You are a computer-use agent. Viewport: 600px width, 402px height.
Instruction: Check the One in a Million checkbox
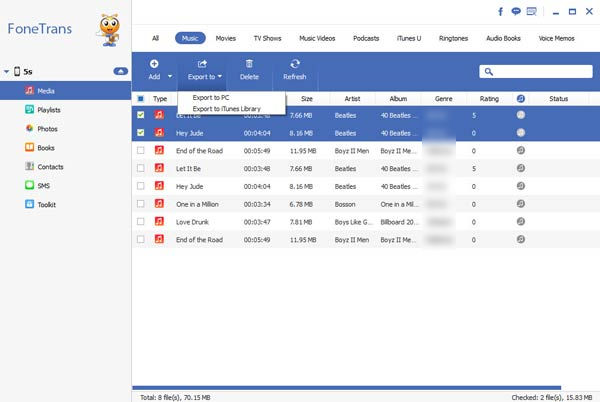140,204
